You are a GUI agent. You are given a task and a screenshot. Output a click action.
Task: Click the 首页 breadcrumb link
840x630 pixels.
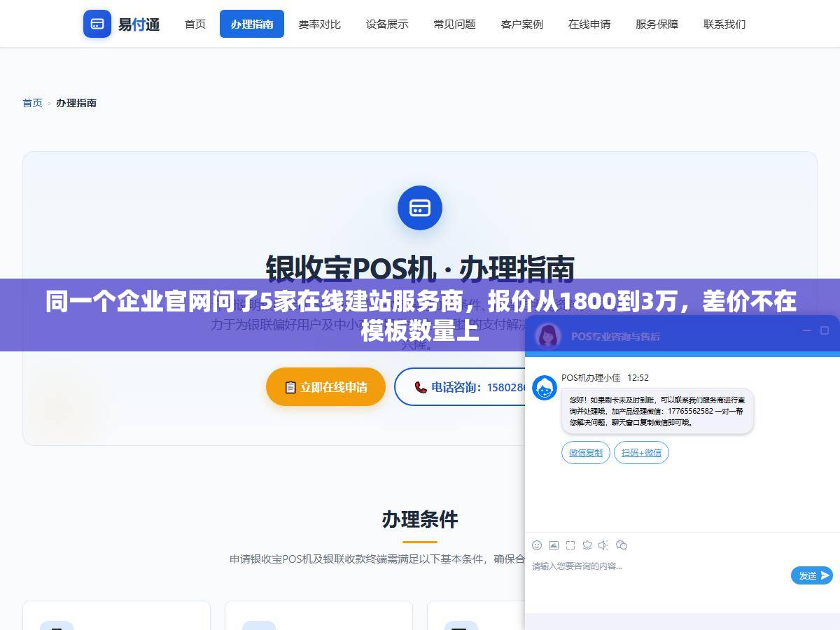click(x=32, y=103)
